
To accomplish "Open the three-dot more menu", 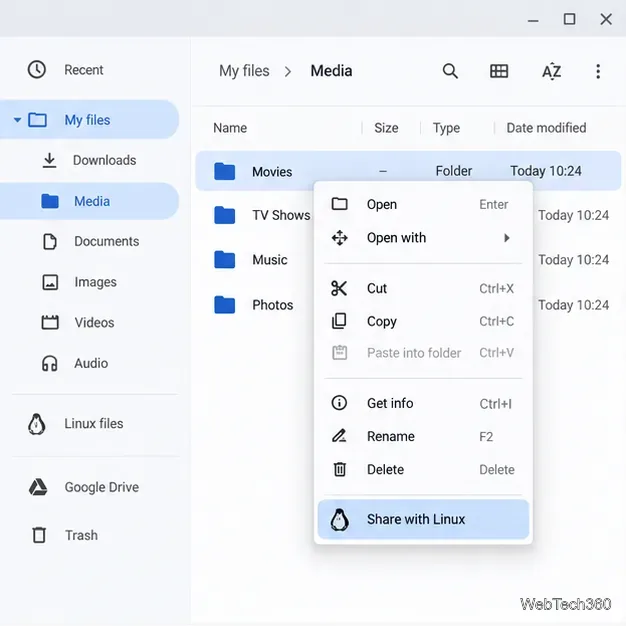I will coord(598,71).
